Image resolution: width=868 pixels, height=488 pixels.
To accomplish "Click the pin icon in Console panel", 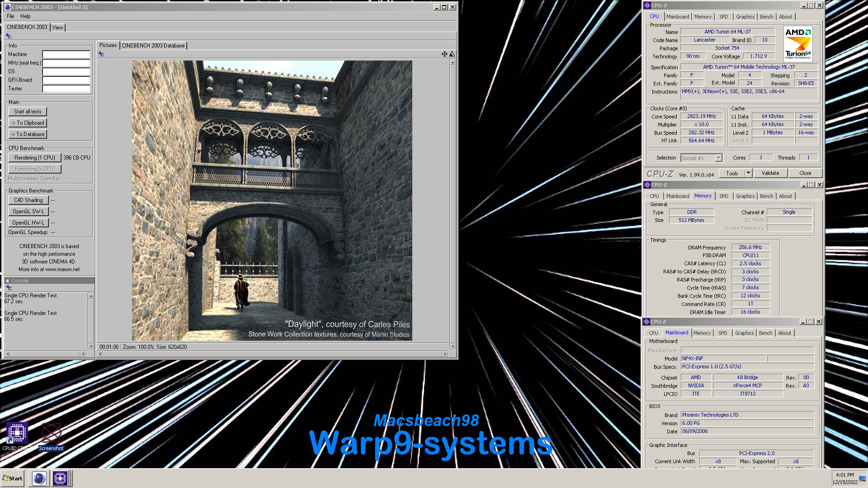I will (9, 288).
